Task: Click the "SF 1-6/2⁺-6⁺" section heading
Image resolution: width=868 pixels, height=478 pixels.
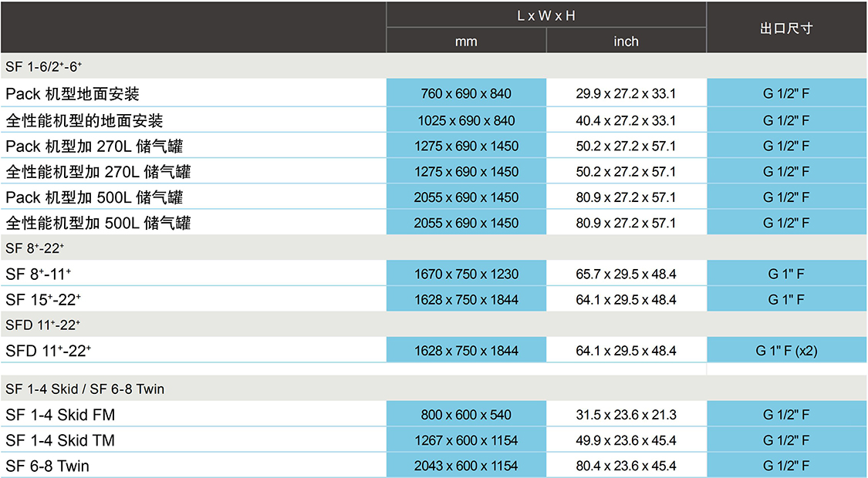Action: [44, 66]
